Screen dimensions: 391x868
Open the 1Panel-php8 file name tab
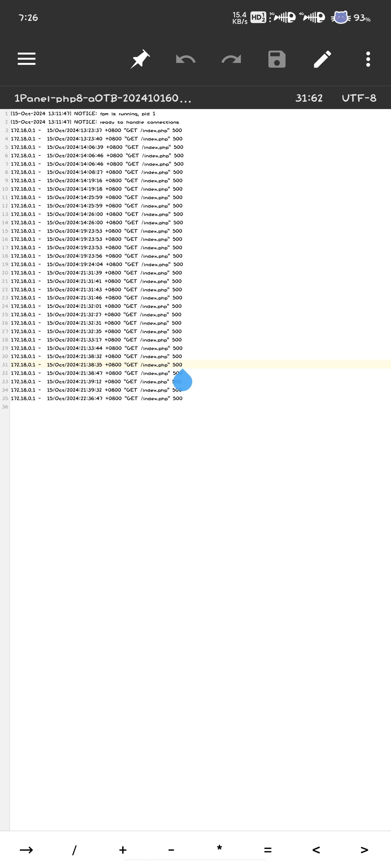point(103,98)
